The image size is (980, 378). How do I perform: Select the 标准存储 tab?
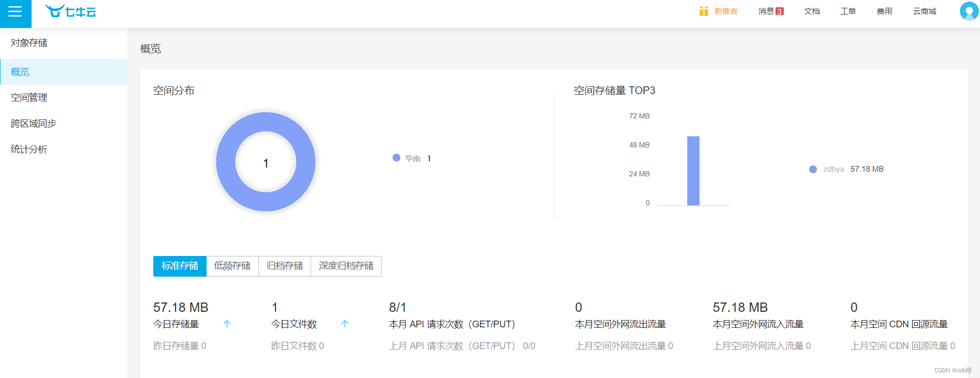(180, 266)
